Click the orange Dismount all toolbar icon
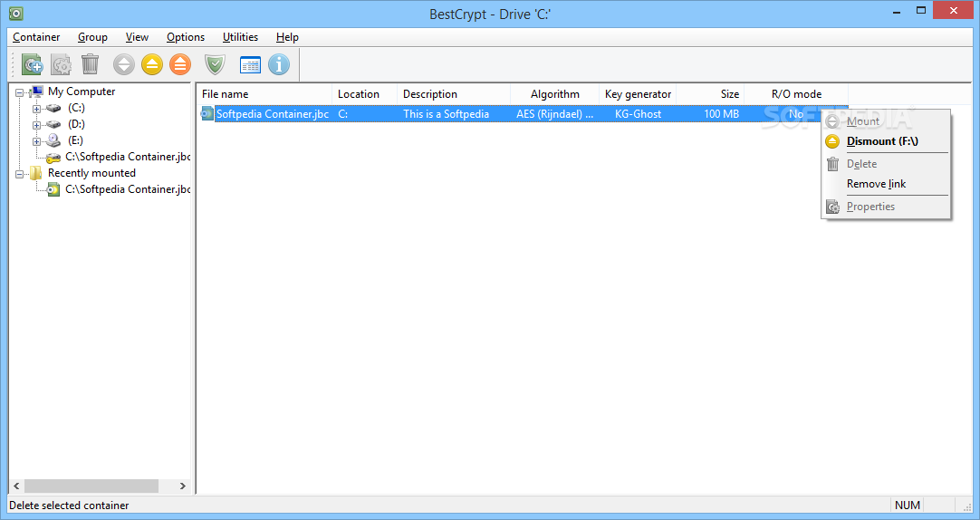Viewport: 980px width, 520px height. pos(180,64)
